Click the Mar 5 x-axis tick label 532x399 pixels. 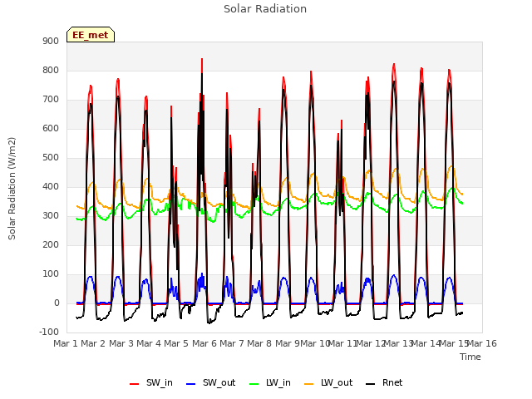pos(176,343)
